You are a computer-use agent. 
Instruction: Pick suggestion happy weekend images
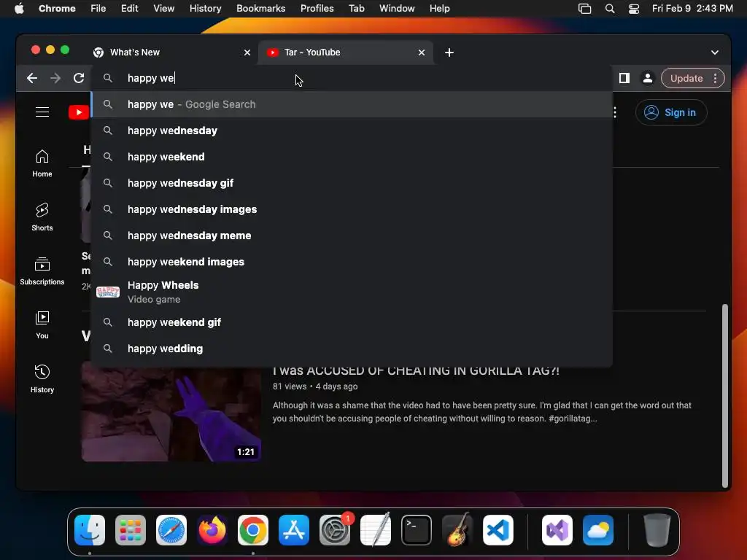tap(352, 262)
